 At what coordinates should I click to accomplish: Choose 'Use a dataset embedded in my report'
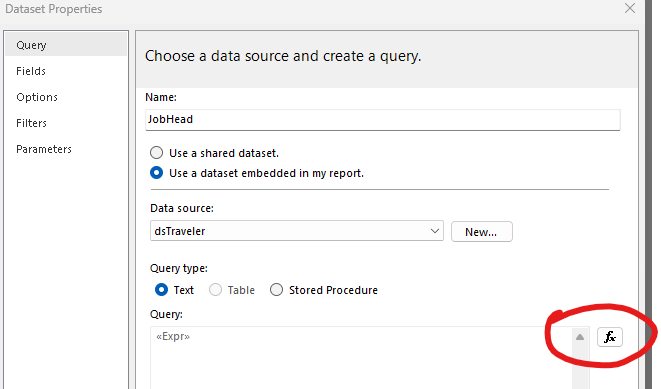(156, 173)
